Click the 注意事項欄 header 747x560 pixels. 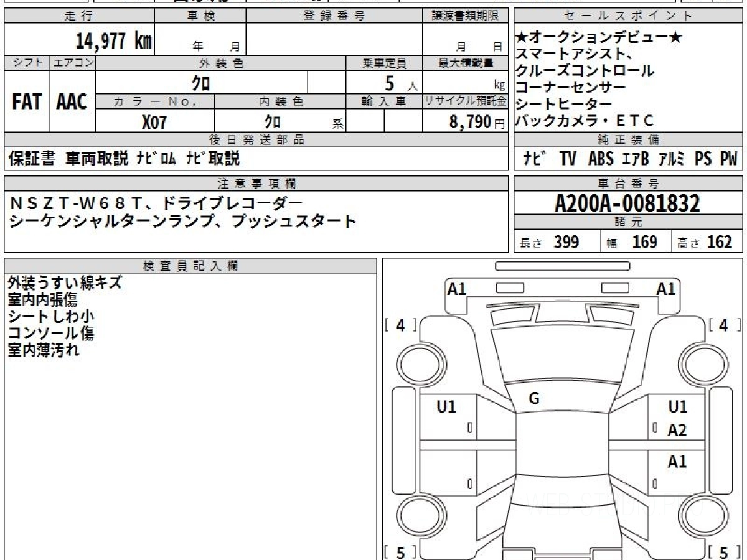coord(256,184)
